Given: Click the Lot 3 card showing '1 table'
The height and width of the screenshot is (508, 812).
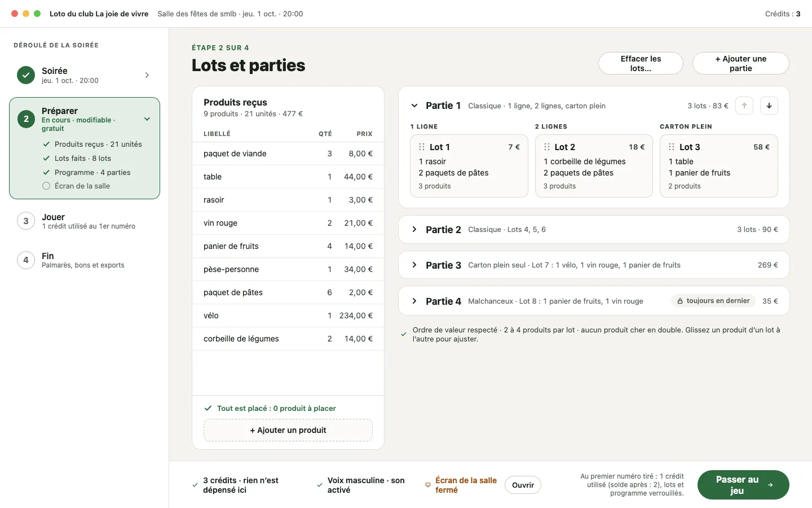Looking at the screenshot, I should click(719, 166).
